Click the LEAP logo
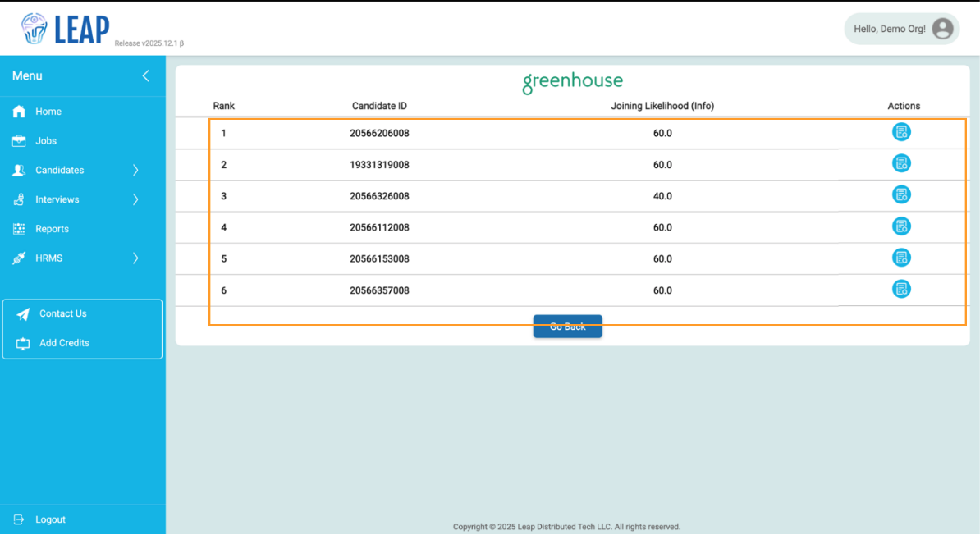This screenshot has height=535, width=980. (x=66, y=29)
